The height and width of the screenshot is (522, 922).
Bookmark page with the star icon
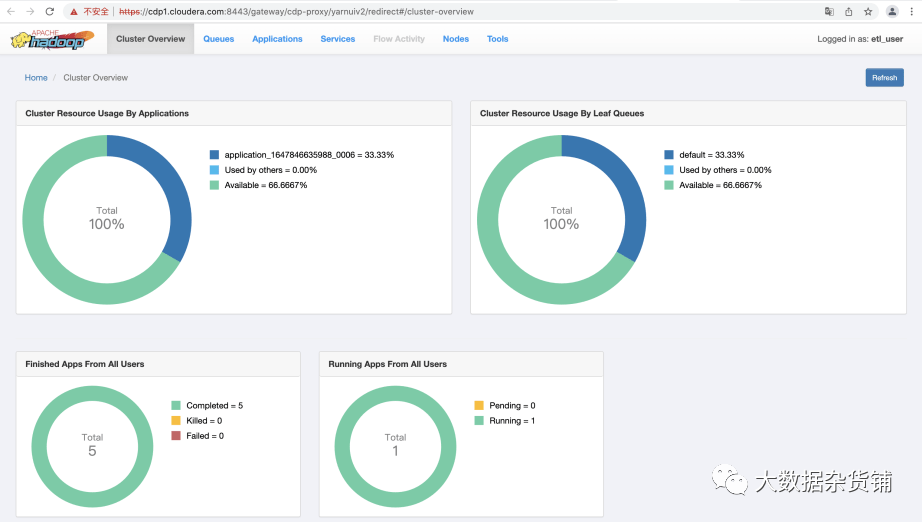tap(868, 11)
